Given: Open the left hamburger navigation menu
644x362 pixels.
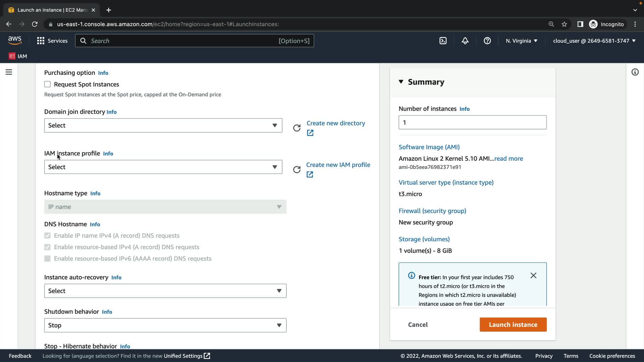Looking at the screenshot, I should click(9, 72).
